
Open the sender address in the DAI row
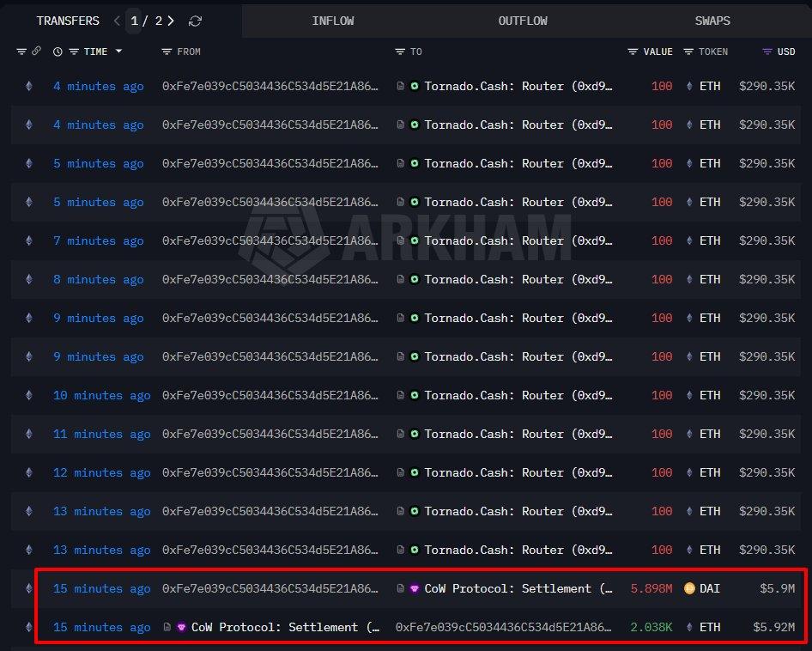pyautogui.click(x=270, y=588)
